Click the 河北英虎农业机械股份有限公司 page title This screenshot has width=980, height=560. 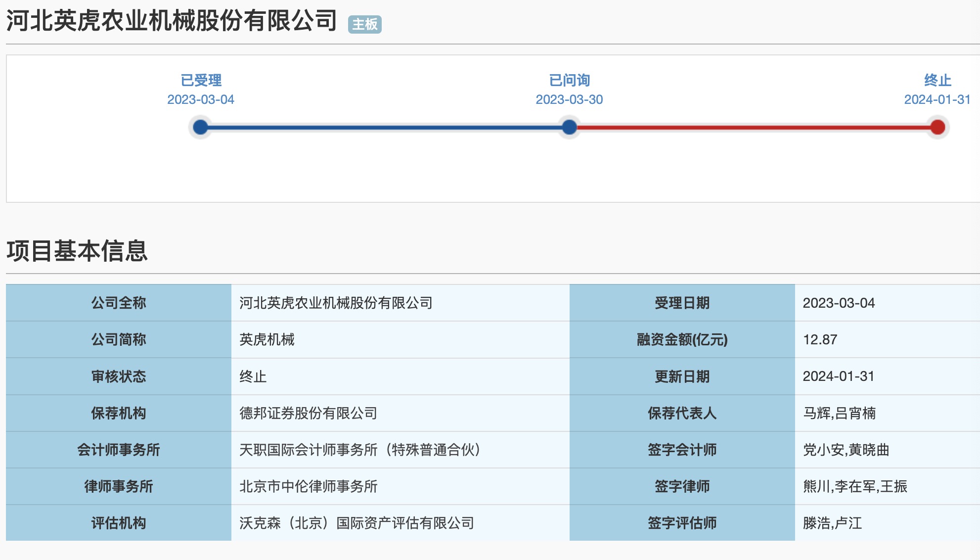click(172, 21)
